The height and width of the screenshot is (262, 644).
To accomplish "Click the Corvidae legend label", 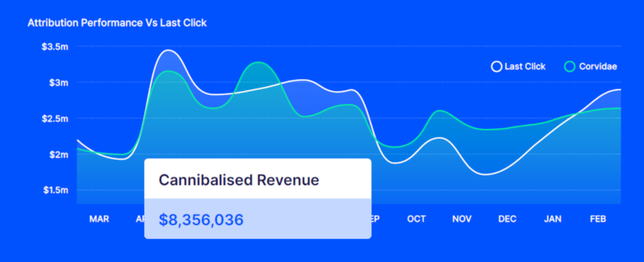I will tap(598, 67).
